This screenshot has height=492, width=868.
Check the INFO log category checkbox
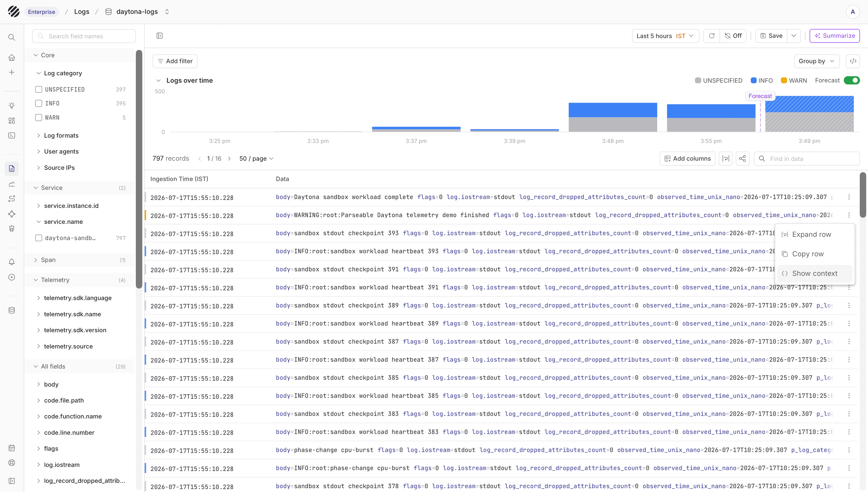point(39,103)
